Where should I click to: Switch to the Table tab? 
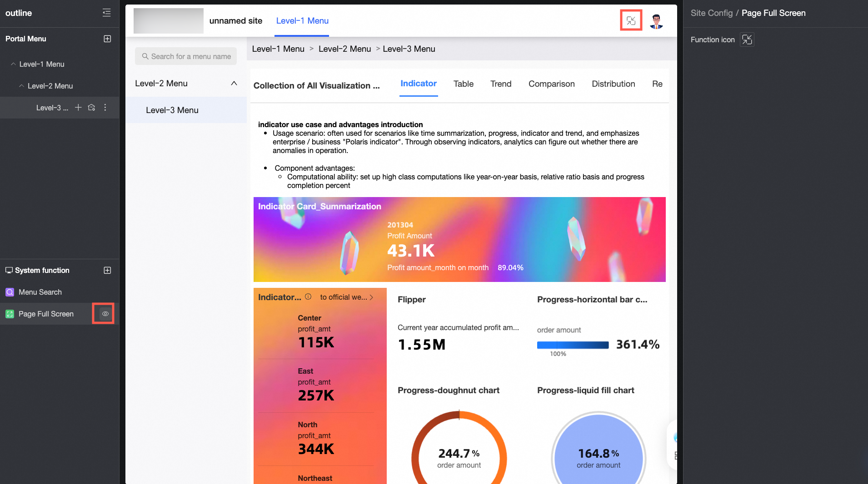464,84
